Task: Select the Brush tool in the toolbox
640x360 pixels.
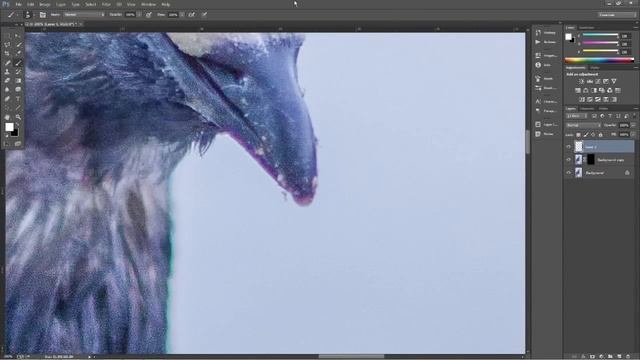Action: tap(18, 62)
